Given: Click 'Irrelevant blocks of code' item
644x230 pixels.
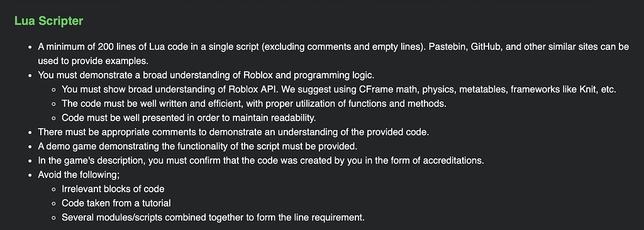Looking at the screenshot, I should point(113,189).
